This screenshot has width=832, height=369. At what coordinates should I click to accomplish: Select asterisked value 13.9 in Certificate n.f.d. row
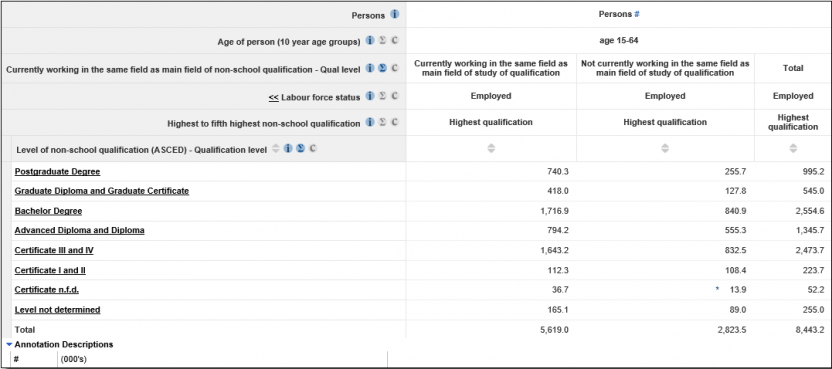tap(737, 290)
